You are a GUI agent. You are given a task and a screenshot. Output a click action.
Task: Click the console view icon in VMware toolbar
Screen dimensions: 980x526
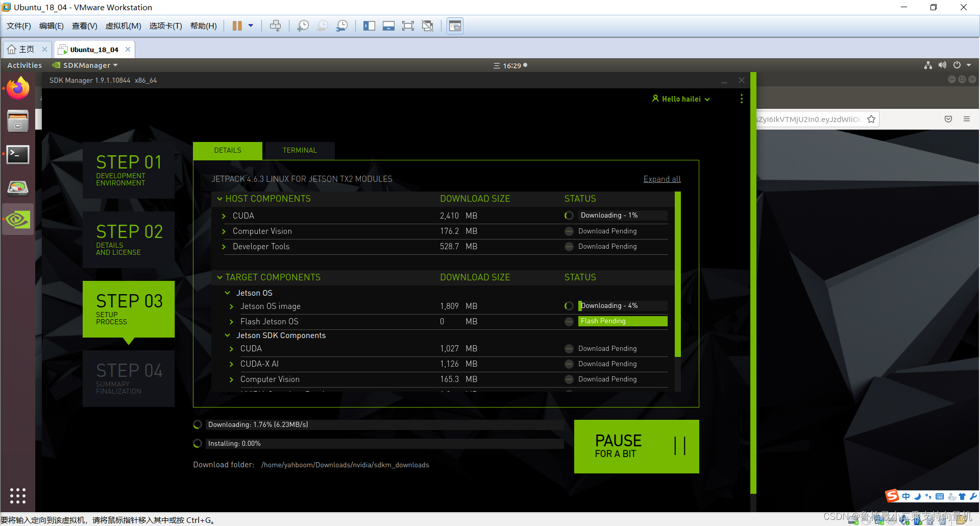(455, 26)
